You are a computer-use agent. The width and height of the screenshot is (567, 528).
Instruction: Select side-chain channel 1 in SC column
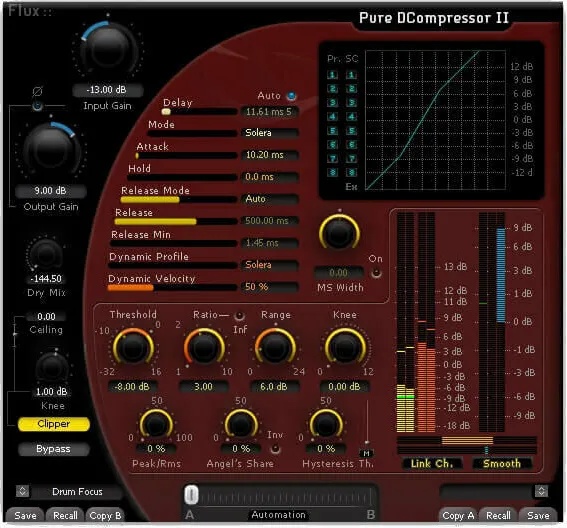(x=351, y=75)
